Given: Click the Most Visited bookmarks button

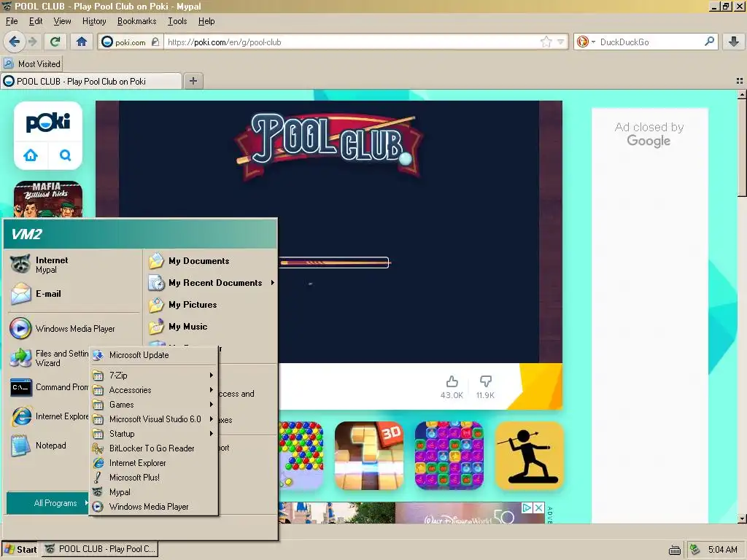Looking at the screenshot, I should pos(32,64).
